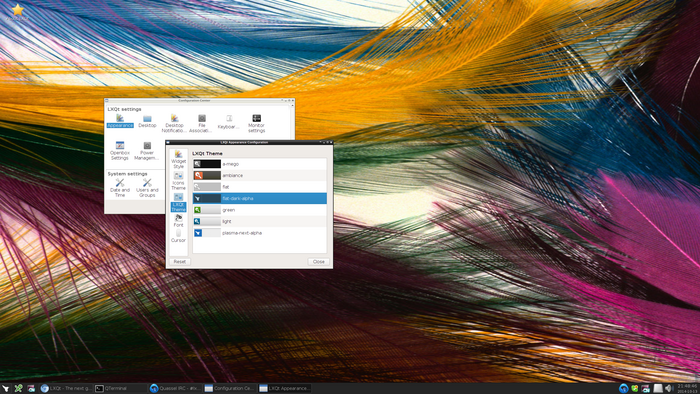The width and height of the screenshot is (700, 394).
Task: Switch to Quassel IRC taskbar entry
Action: click(175, 388)
